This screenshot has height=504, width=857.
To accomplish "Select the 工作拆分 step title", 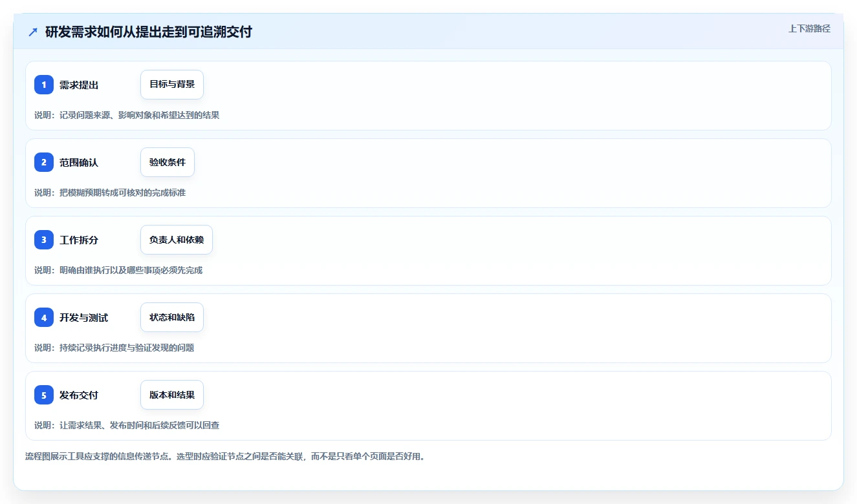I will click(79, 240).
